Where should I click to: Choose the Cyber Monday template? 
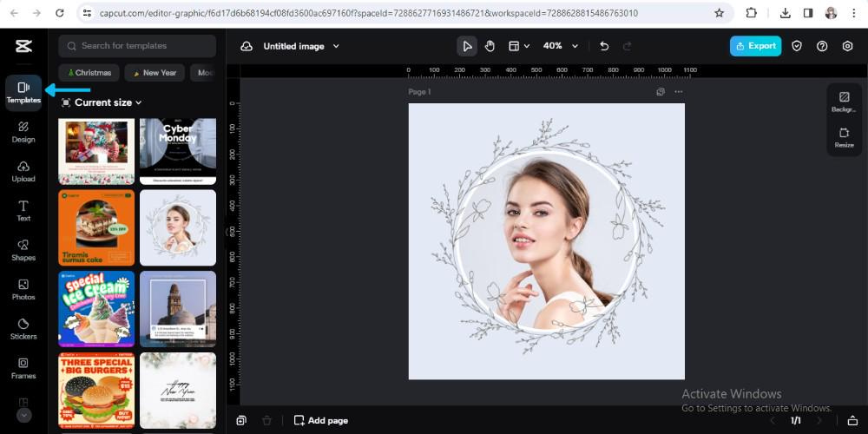coord(178,151)
